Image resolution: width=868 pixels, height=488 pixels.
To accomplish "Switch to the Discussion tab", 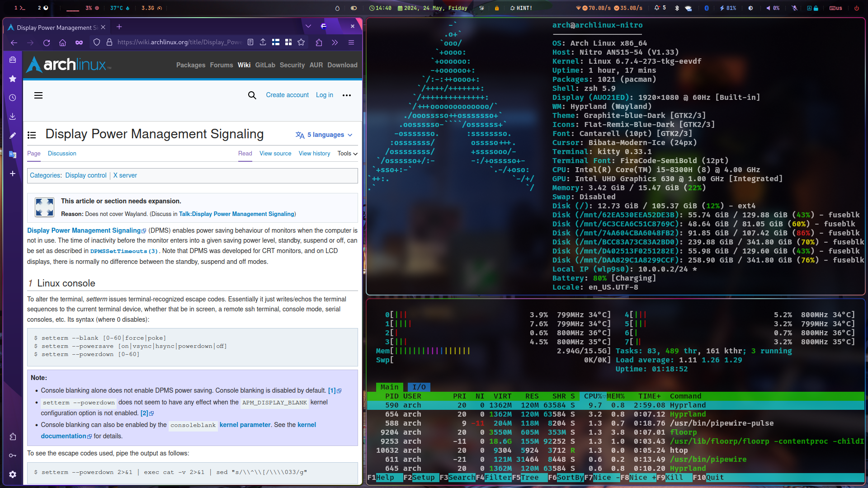I will 62,154.
